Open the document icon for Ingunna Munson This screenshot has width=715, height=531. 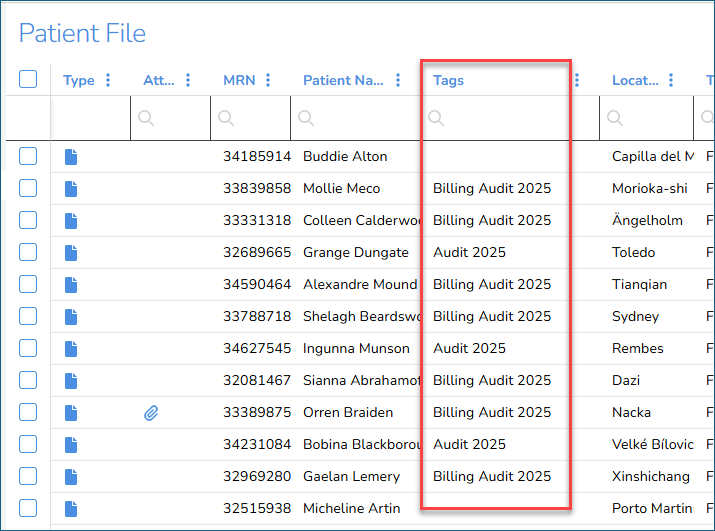pyautogui.click(x=70, y=348)
